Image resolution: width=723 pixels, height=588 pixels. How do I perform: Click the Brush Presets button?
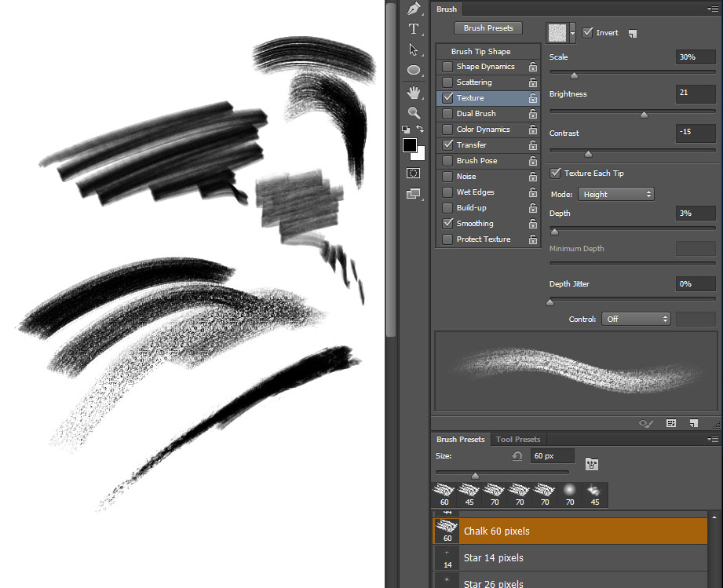point(487,28)
